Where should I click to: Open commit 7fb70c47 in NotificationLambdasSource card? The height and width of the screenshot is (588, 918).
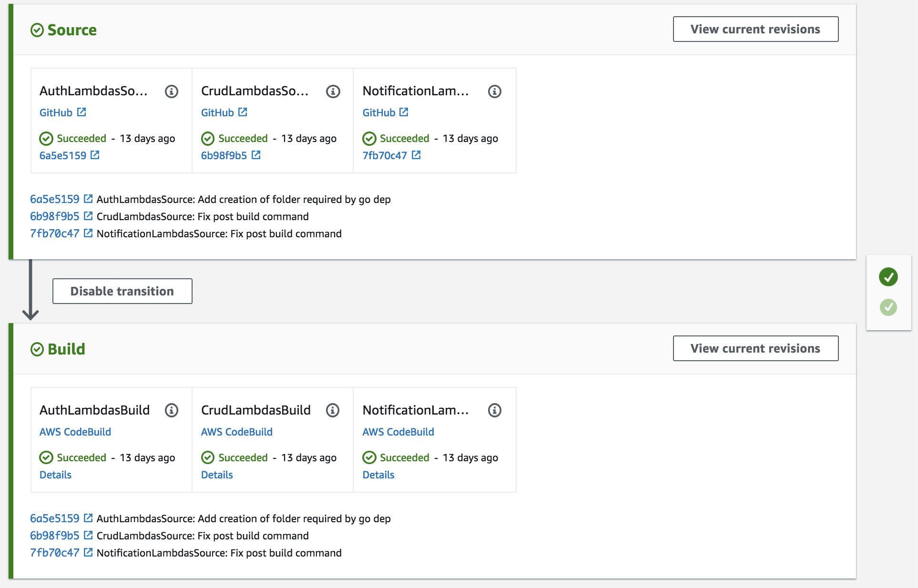(384, 156)
